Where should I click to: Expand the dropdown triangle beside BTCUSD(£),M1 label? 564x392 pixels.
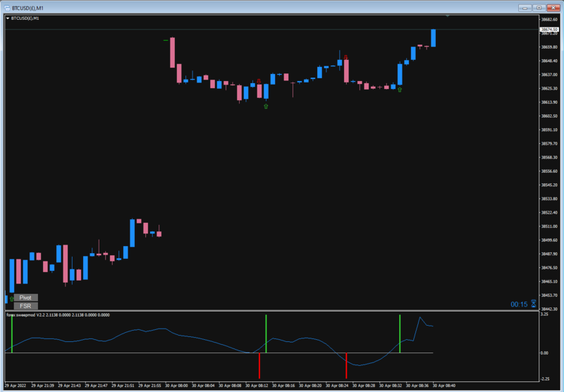pos(8,18)
